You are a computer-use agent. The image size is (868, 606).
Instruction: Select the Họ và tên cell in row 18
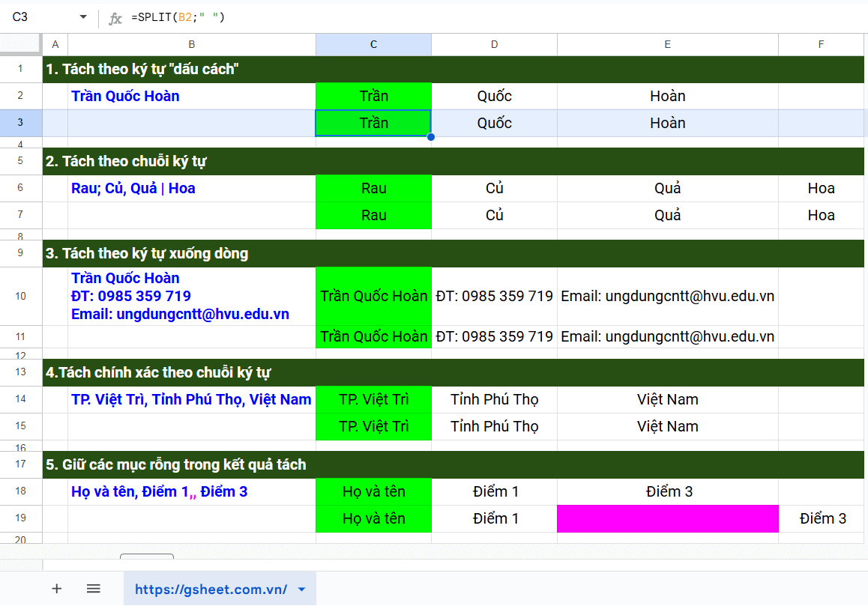(x=373, y=491)
